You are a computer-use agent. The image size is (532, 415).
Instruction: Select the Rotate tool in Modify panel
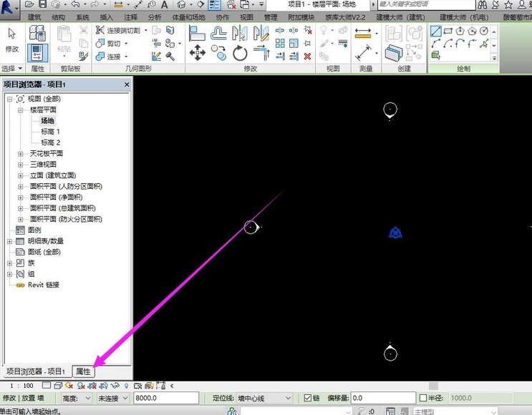[x=240, y=52]
